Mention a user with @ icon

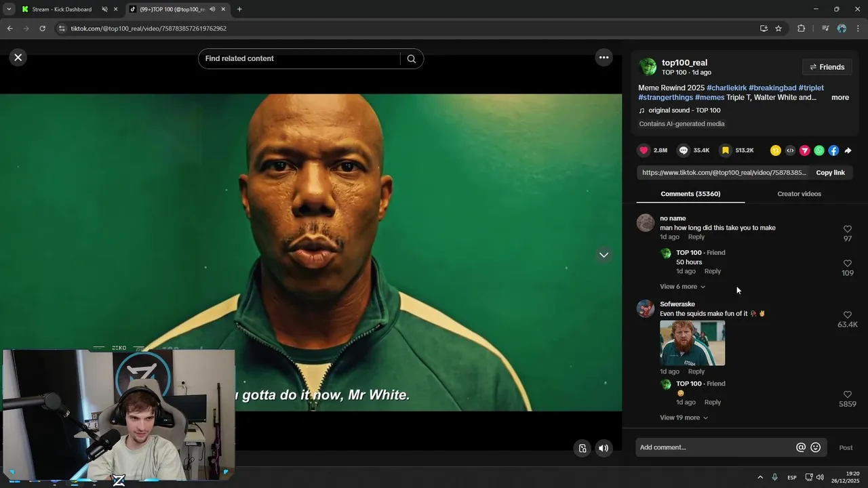click(801, 447)
